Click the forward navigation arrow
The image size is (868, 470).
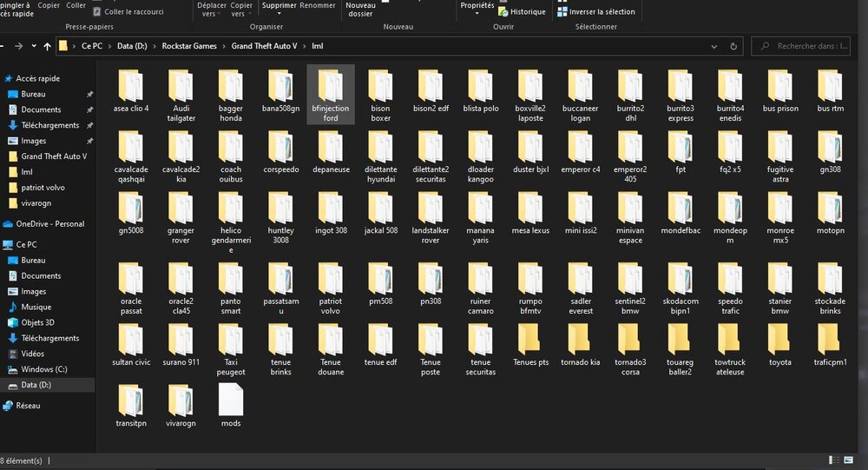[x=18, y=46]
